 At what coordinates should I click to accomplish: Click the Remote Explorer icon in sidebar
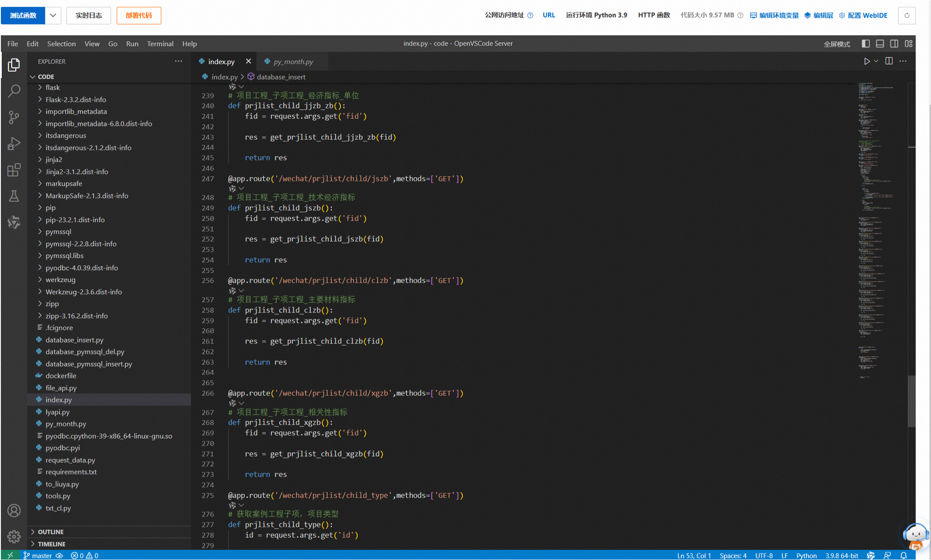point(14,222)
